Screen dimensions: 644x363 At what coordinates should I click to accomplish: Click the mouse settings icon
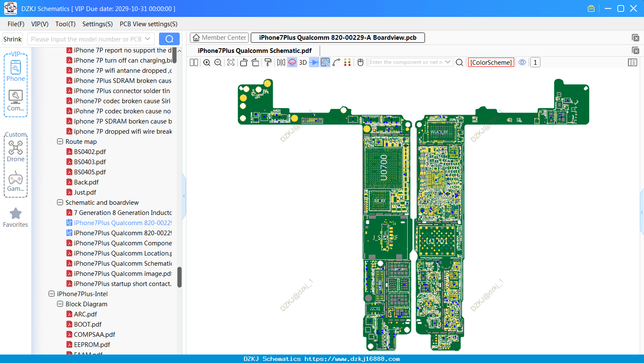point(361,62)
